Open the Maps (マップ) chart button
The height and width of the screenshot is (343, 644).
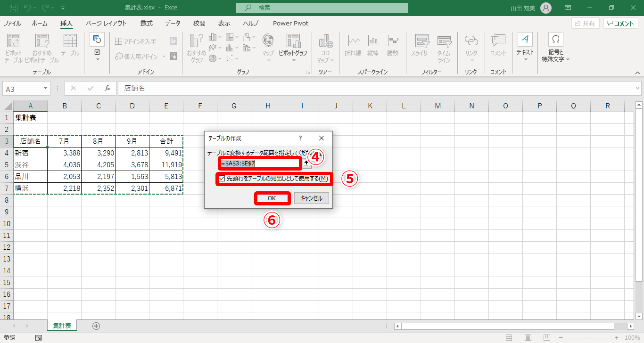coord(268,48)
